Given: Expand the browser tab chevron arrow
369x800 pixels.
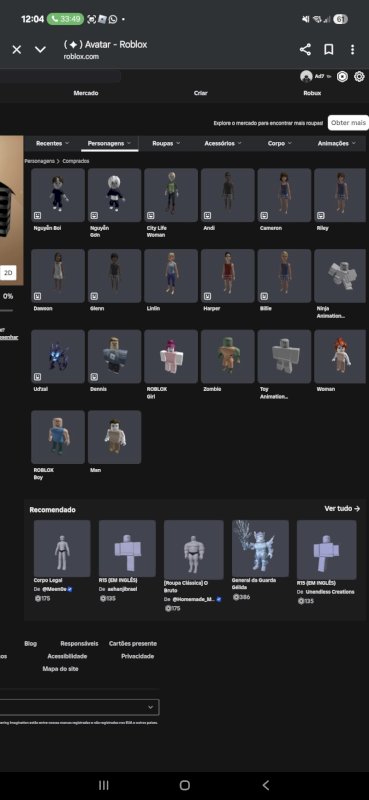Looking at the screenshot, I should coord(40,49).
